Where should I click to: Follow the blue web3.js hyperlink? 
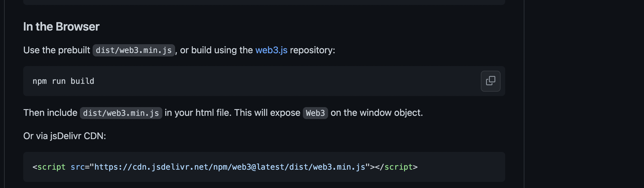click(x=271, y=50)
